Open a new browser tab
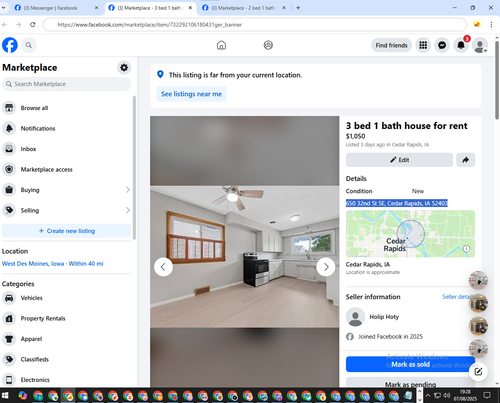 coord(298,8)
